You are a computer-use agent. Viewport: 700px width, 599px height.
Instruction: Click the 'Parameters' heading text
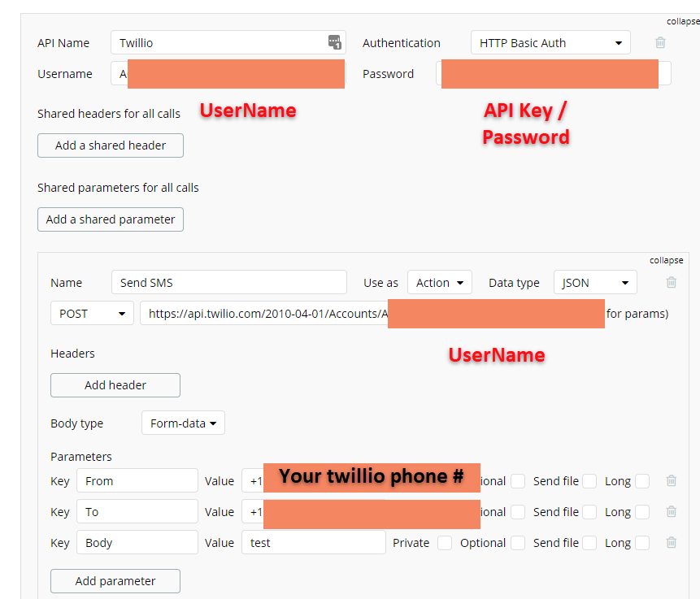point(81,457)
